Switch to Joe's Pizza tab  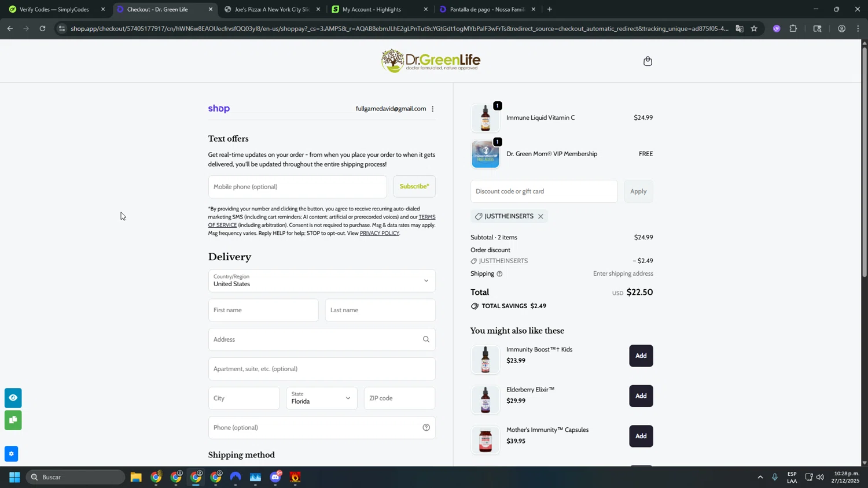tap(272, 9)
